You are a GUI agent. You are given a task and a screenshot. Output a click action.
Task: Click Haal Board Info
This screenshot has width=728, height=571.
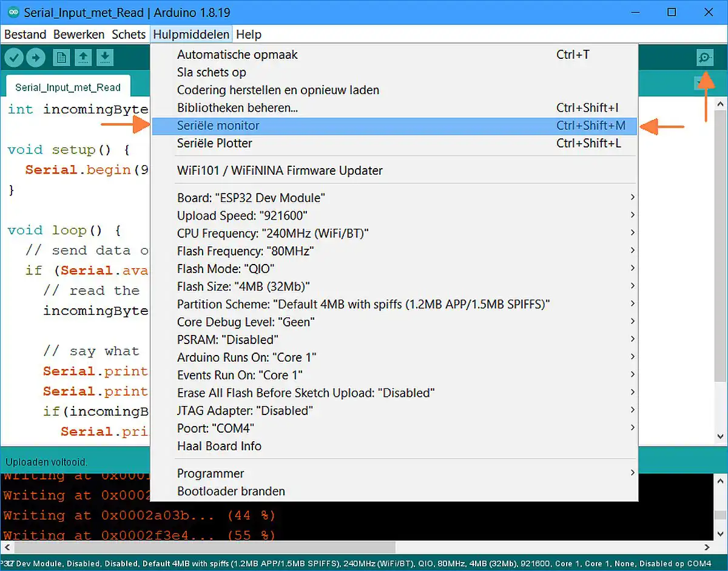[x=219, y=446]
